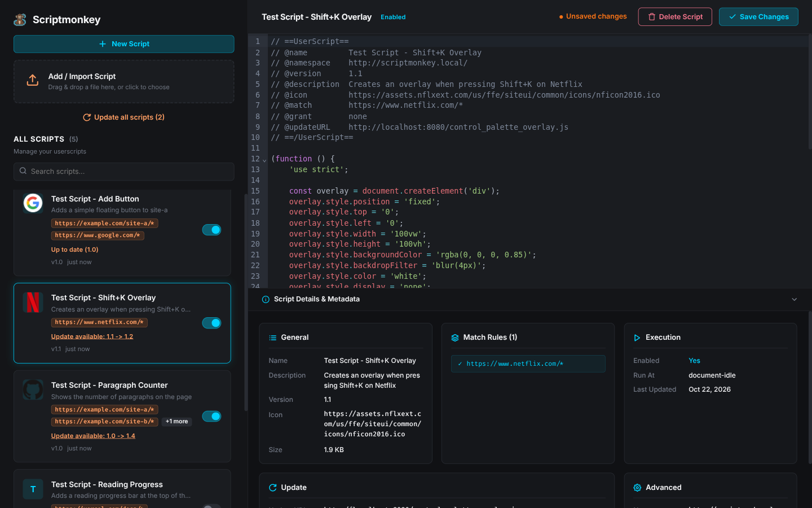Click the Google icon of Add Button script
Screen dimensions: 812x508
point(33,203)
